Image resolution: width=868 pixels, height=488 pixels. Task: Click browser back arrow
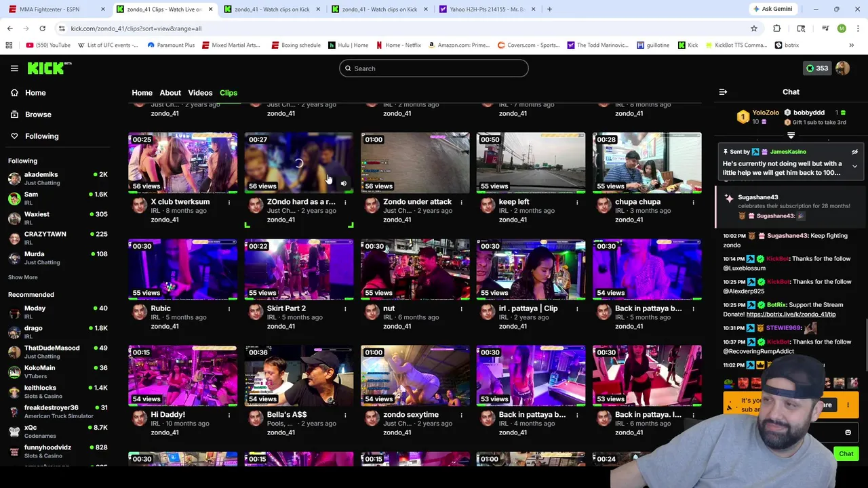click(10, 28)
